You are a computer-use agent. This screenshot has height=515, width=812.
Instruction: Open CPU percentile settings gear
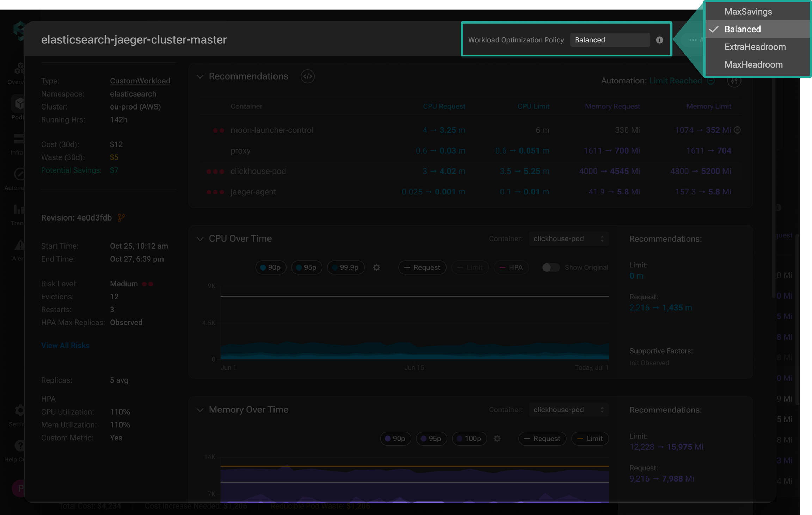376,267
